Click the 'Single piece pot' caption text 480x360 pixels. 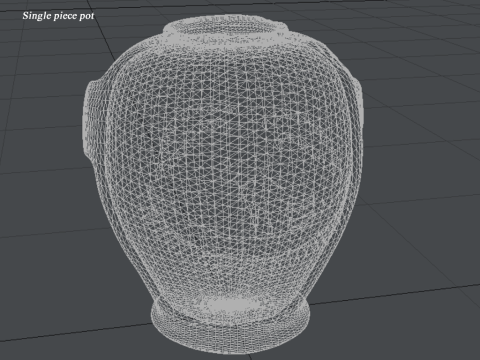(58, 16)
